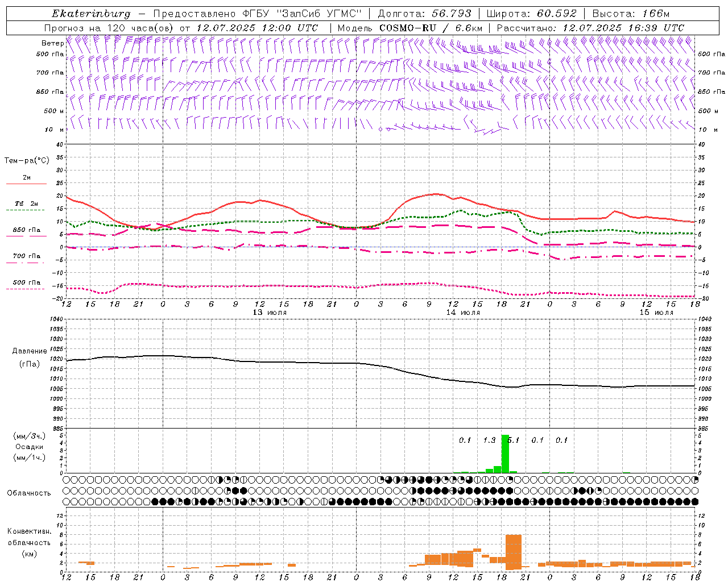
Task: Click the 'Ekaterinburg' station title
Action: 91,14
